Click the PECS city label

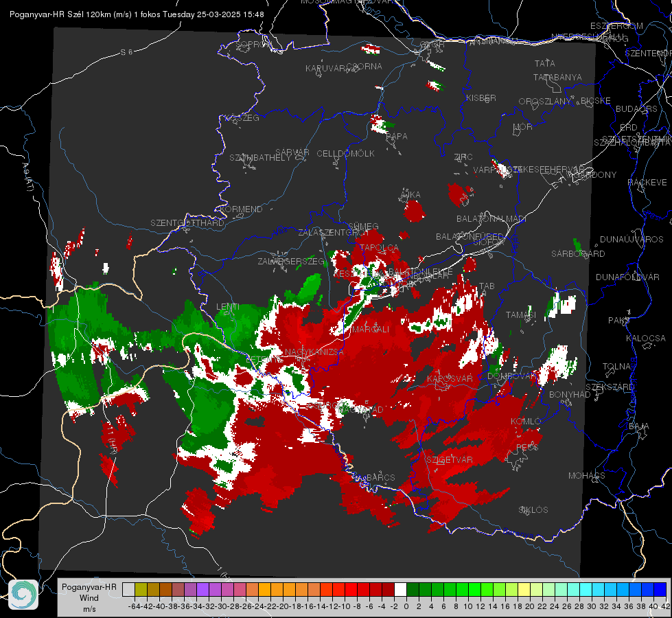(x=527, y=448)
